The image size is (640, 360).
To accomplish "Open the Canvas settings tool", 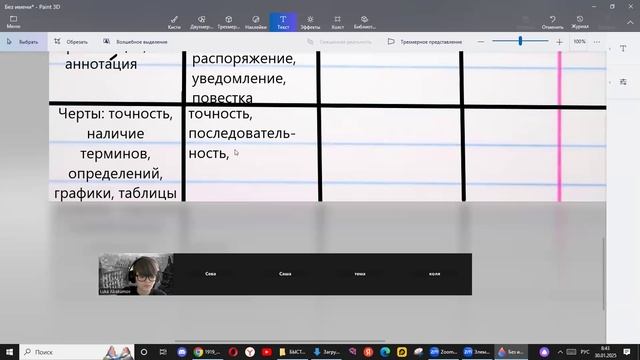I will 338,22.
